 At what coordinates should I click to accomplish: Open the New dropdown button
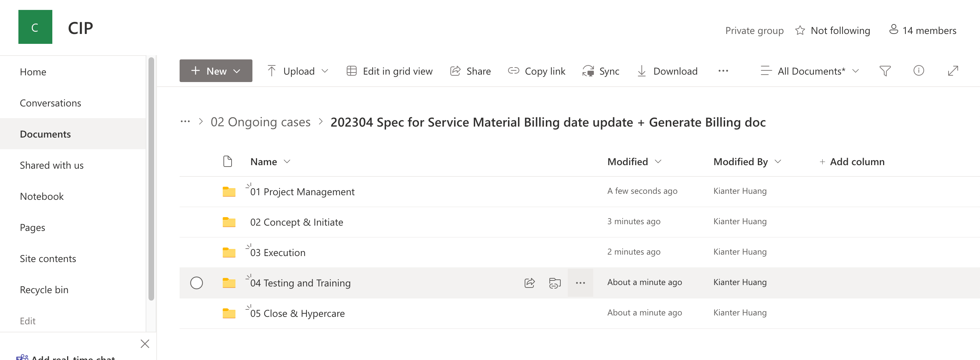pyautogui.click(x=216, y=71)
